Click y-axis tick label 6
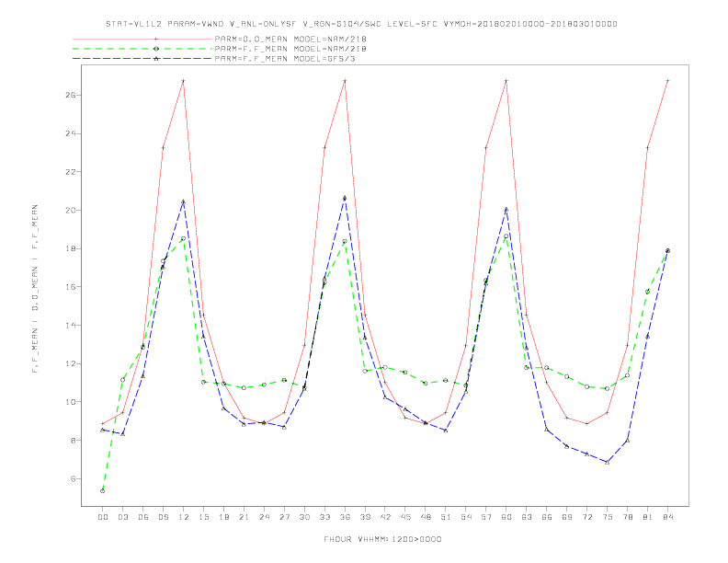 (74, 479)
